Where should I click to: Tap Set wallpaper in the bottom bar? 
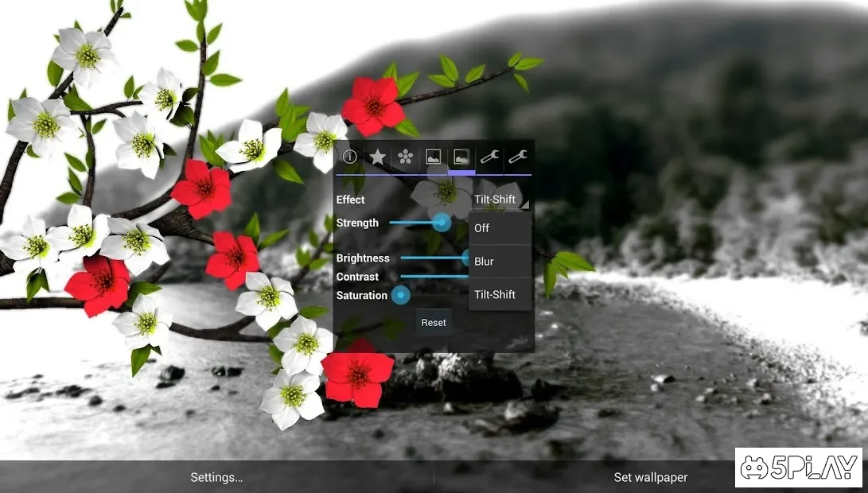[x=650, y=478]
